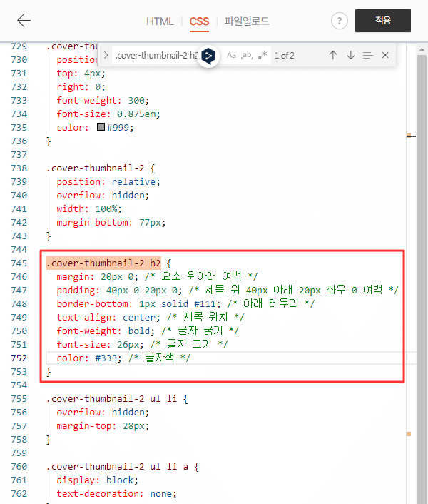Click 'font-weight: 300;' line
The image size is (428, 504).
pos(103,100)
